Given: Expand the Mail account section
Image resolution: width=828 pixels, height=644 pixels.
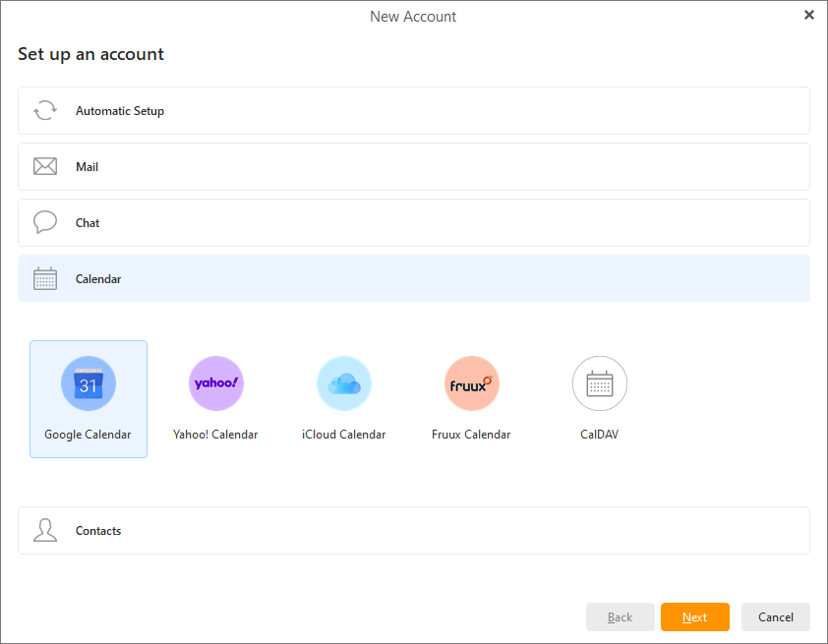Looking at the screenshot, I should coord(413,167).
